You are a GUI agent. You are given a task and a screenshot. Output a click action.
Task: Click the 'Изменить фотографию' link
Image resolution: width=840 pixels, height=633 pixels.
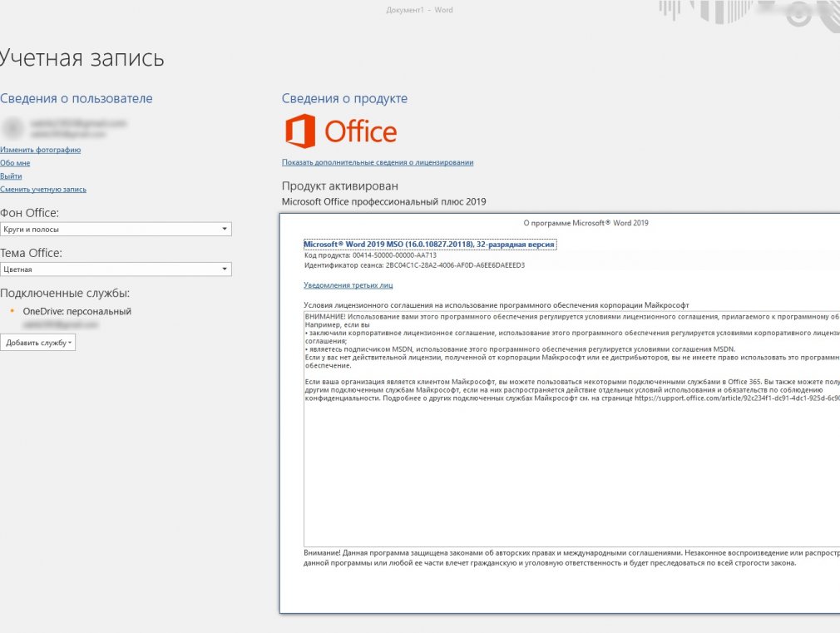(40, 150)
